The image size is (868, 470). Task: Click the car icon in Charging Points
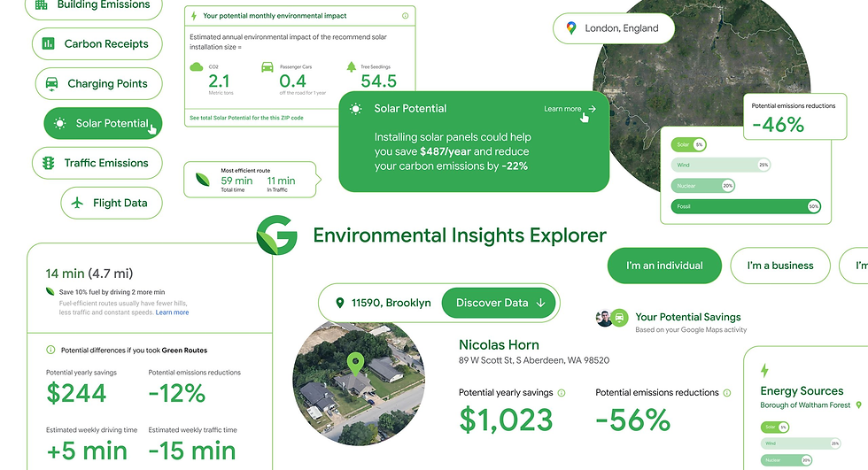pos(51,83)
